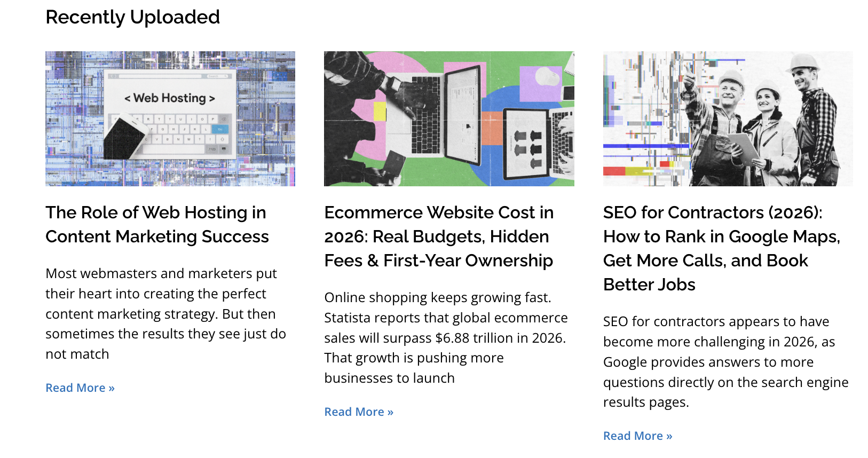Click Read More under the Web Hosting article
The height and width of the screenshot is (458, 868).
pos(79,388)
